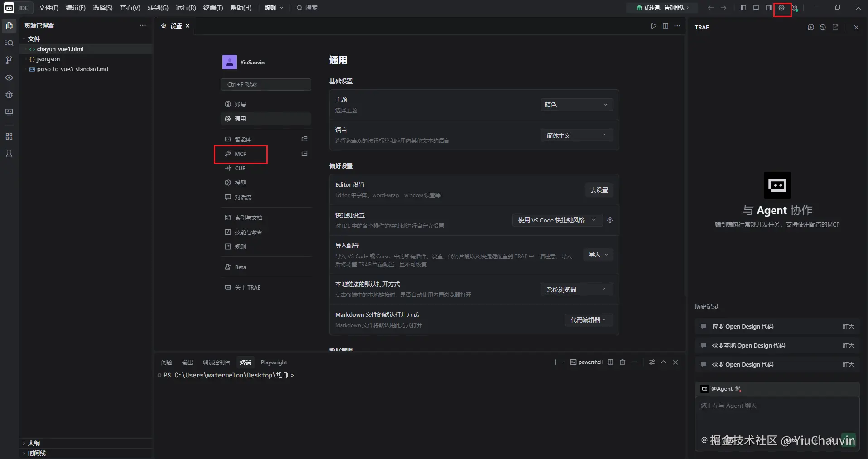The width and height of the screenshot is (868, 459).
Task: Open the Extensions grid icon
Action: (x=9, y=136)
